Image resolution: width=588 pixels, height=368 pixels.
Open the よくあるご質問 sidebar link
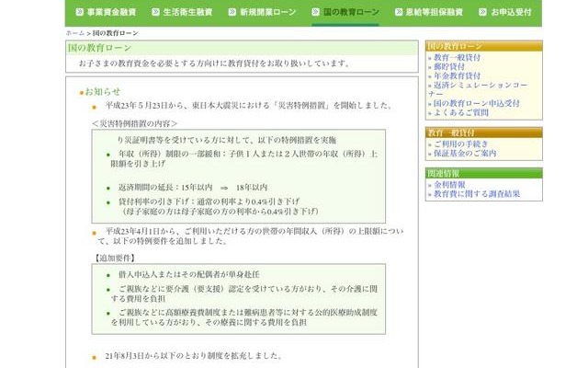tap(461, 112)
